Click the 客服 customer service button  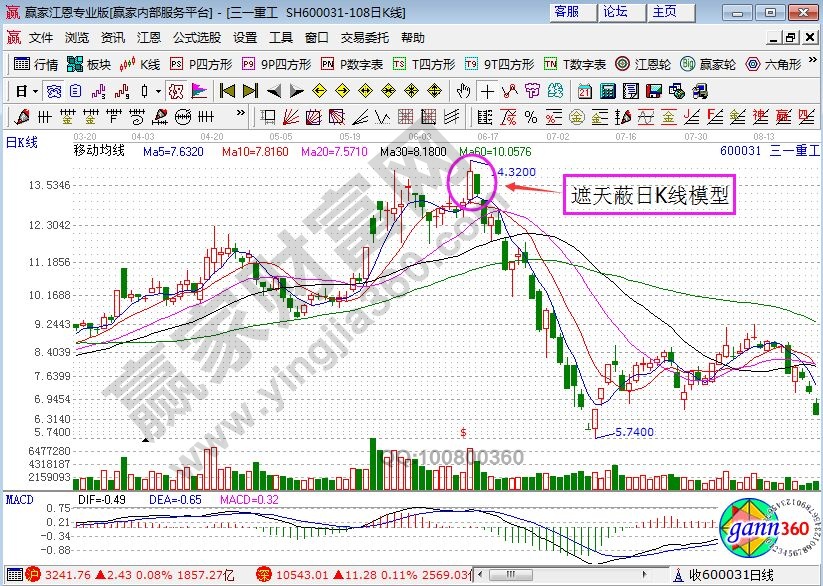pos(568,12)
